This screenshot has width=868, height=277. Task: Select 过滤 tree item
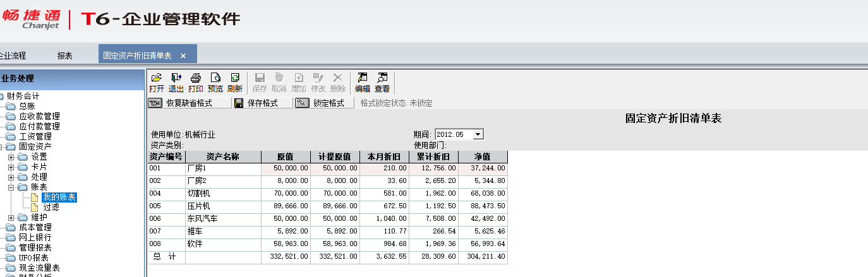pos(51,207)
